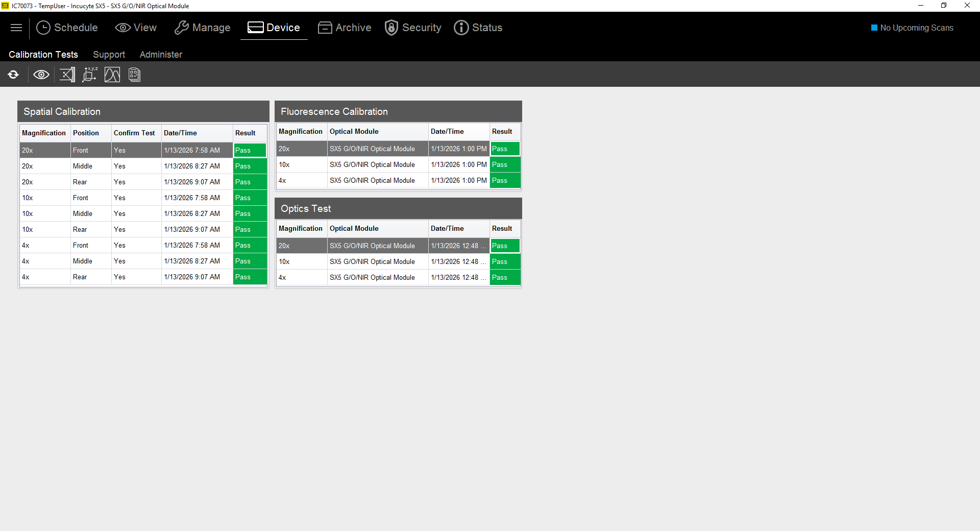Image resolution: width=980 pixels, height=531 pixels.
Task: Open the hamburger menu
Action: (16, 28)
